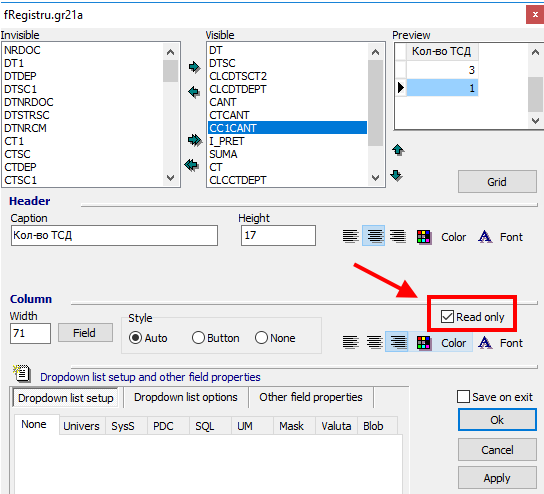Align column text right
Viewport: 544px width, 494px height.
click(x=397, y=342)
